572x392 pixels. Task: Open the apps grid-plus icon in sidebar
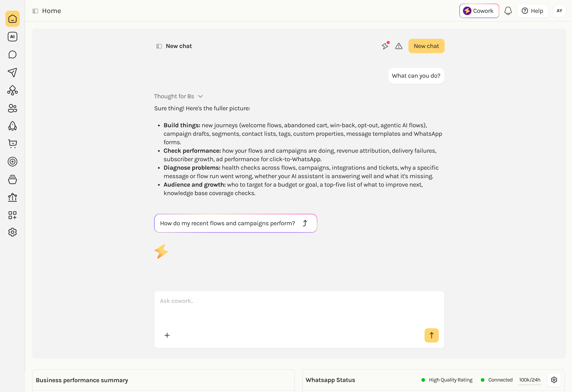pos(12,215)
